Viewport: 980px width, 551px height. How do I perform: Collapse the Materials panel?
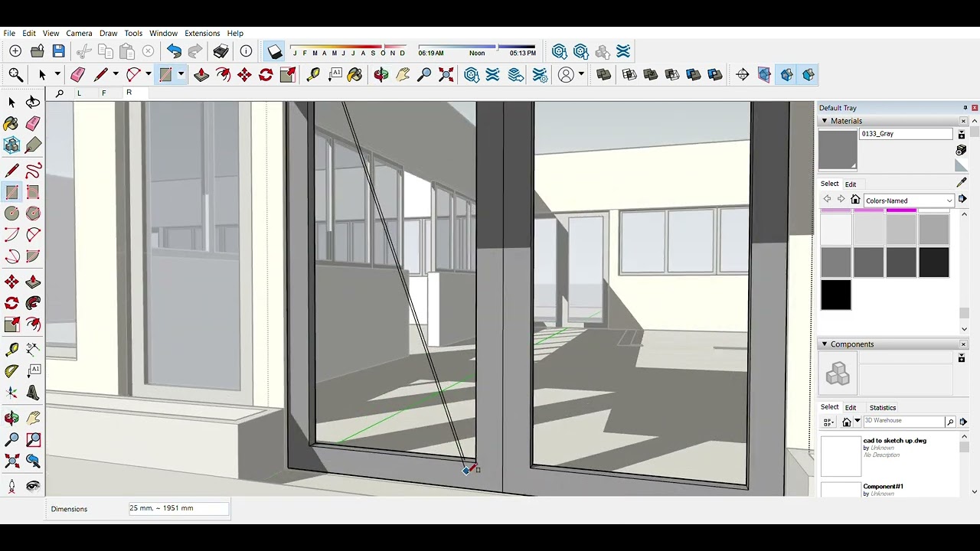click(825, 121)
